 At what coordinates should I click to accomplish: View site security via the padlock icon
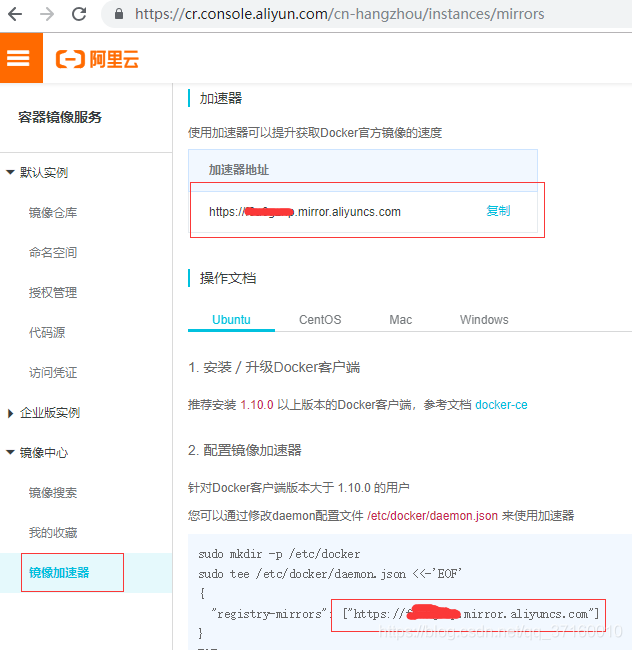(119, 14)
